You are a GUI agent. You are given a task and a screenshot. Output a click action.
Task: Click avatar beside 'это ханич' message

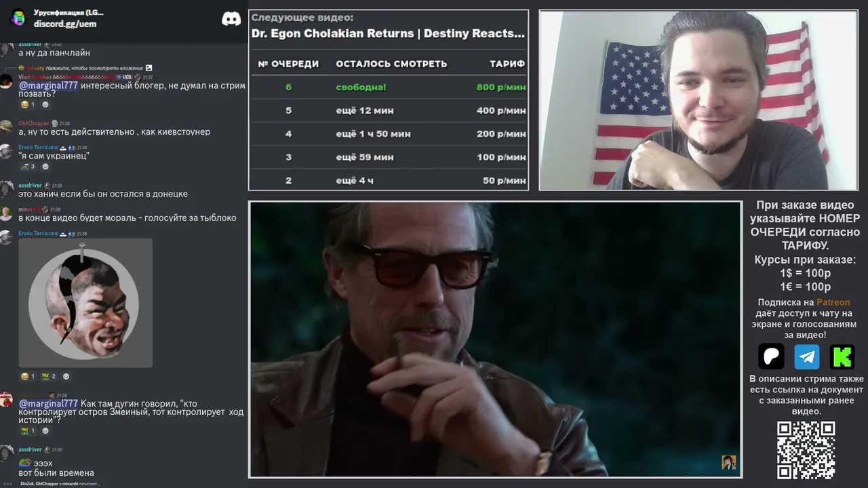(6, 188)
